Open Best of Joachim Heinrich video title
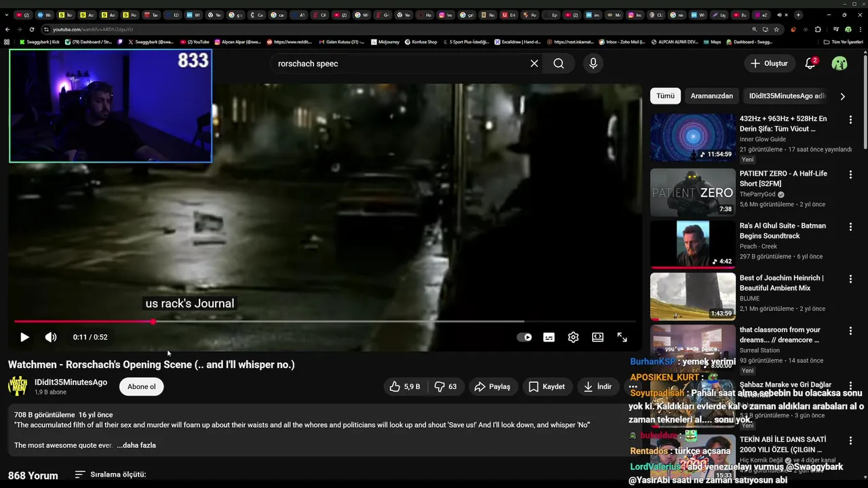The width and height of the screenshot is (868, 488). (781, 283)
